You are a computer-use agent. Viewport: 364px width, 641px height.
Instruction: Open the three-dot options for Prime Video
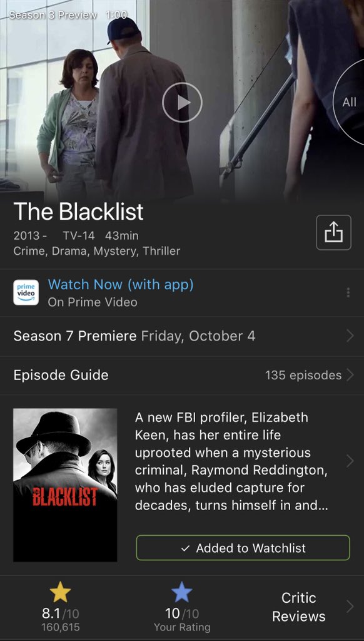pos(348,293)
